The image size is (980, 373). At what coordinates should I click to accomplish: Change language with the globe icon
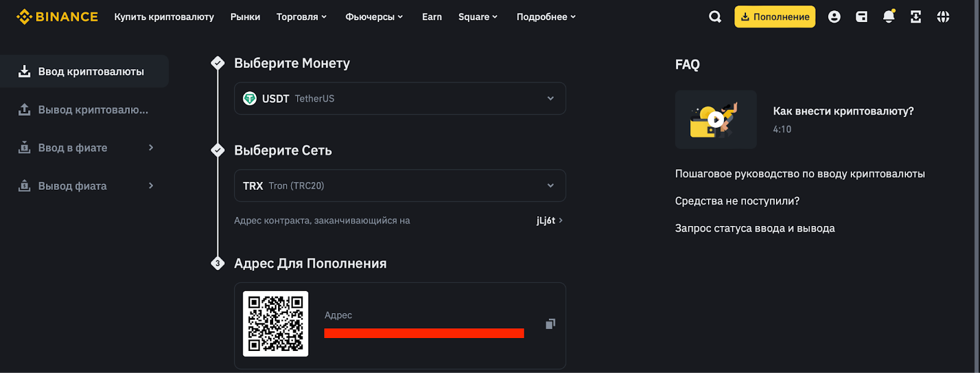point(942,17)
